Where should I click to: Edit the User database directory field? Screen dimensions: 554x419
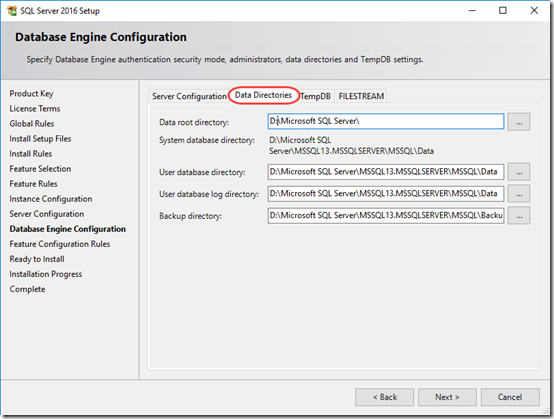point(386,172)
